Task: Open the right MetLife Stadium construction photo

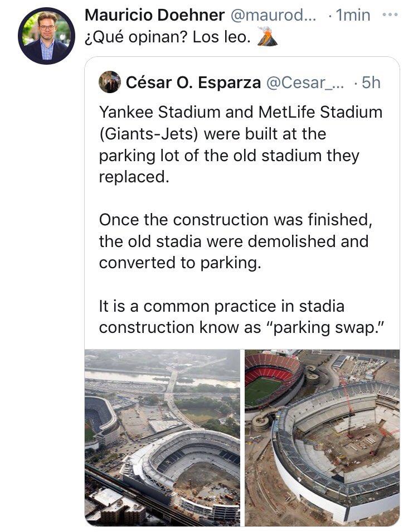Action: click(322, 438)
